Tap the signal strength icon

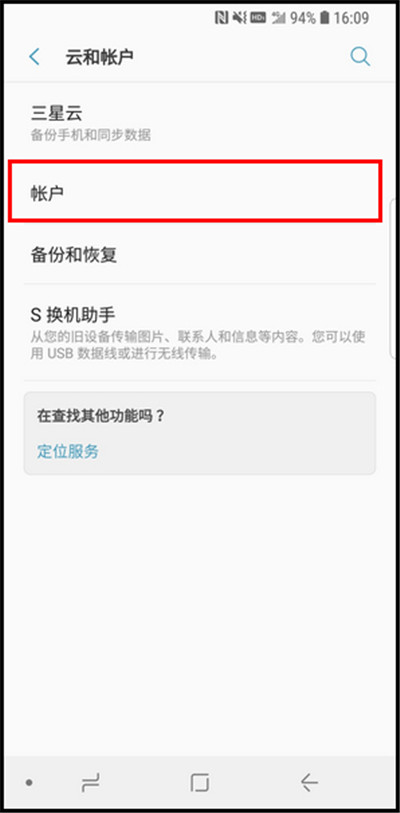coord(279,18)
